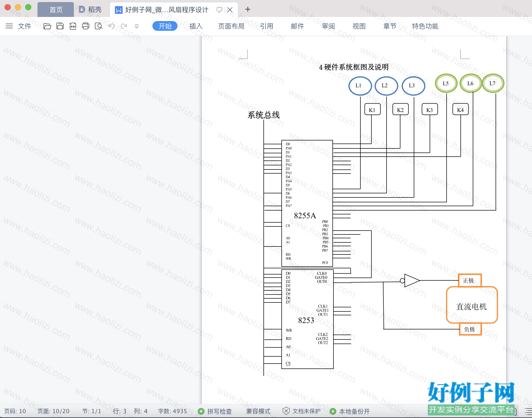The height and width of the screenshot is (418, 532).
Task: Click the 8253 chip label
Action: point(306,320)
